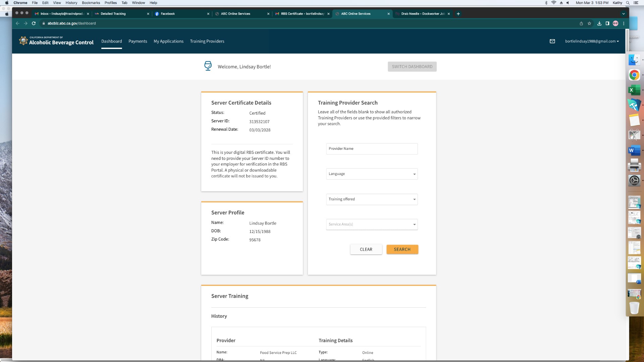The image size is (644, 362).
Task: Open a new browser tab
Action: pos(458,14)
